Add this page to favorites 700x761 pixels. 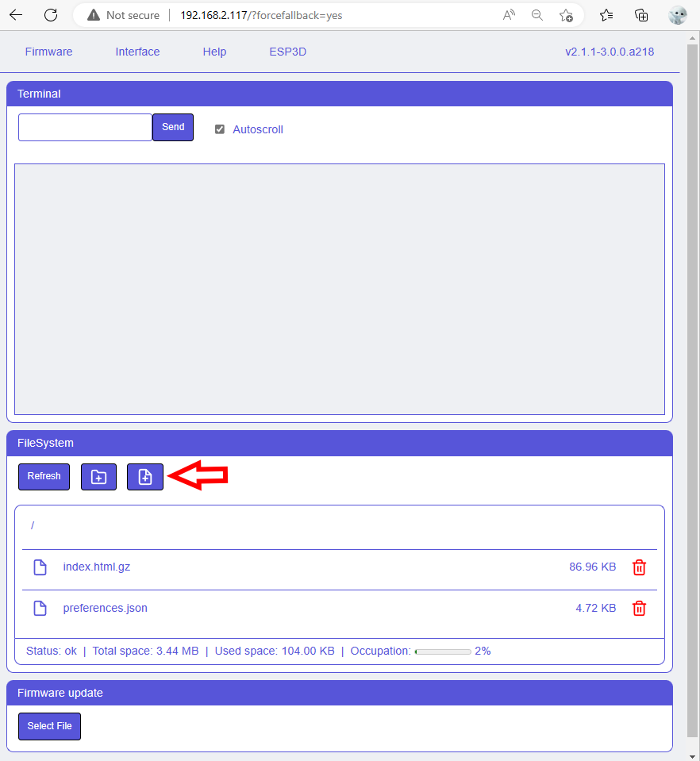566,15
